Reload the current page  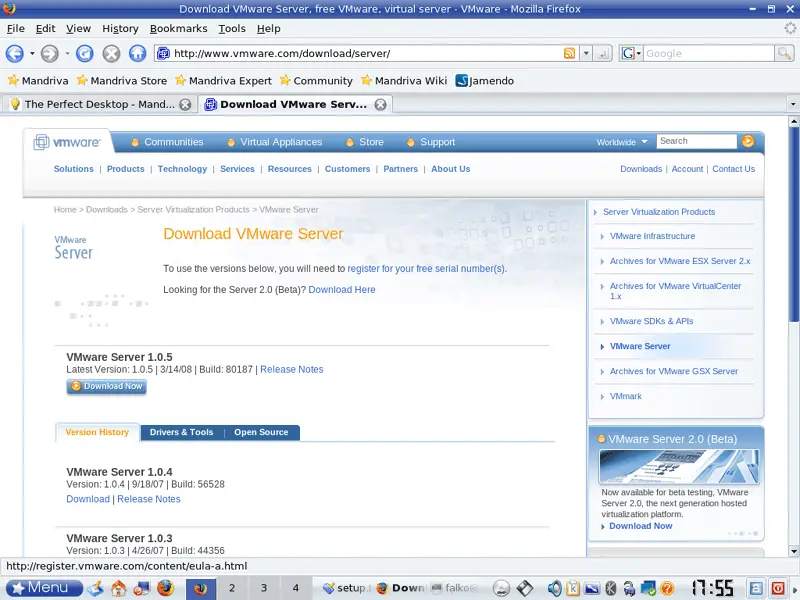pos(85,53)
